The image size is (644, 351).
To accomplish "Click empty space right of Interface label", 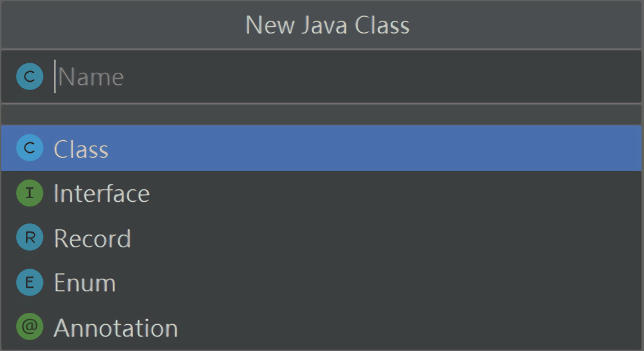I will coord(394,193).
